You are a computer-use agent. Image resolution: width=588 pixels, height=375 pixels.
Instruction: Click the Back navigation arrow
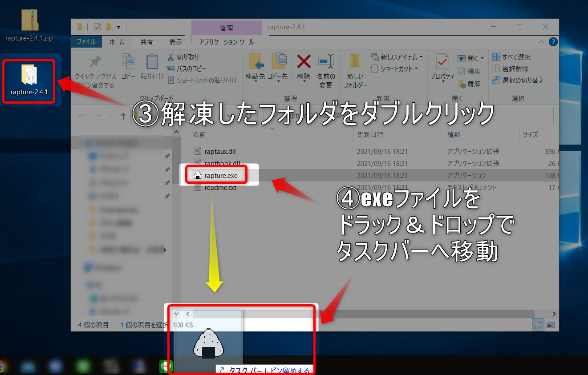(x=81, y=116)
